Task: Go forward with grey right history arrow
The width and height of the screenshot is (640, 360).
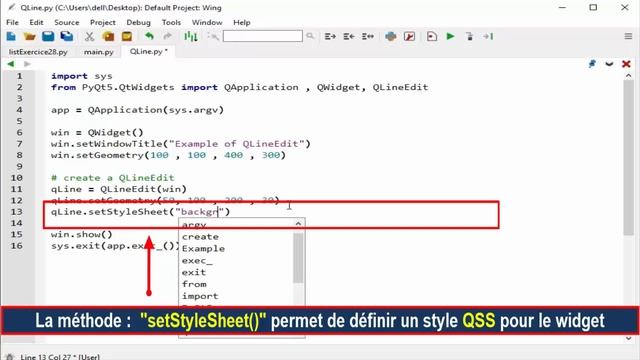Action: point(27,64)
